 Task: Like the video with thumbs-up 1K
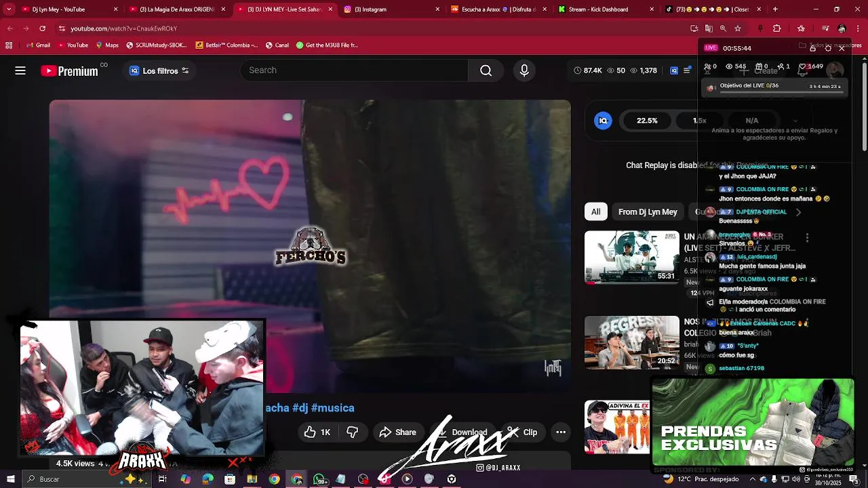(x=317, y=432)
